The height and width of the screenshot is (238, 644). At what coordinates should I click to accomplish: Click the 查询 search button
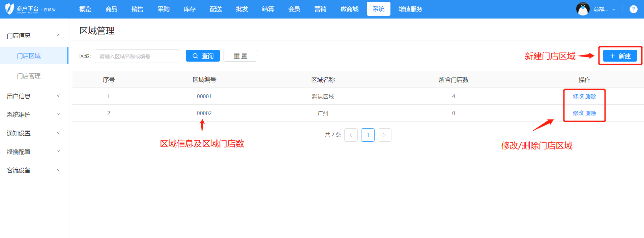tap(203, 56)
